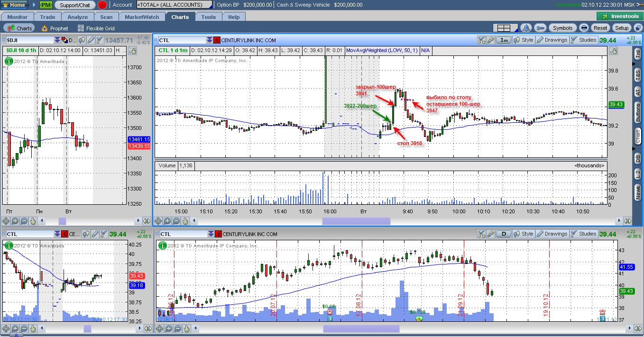The width and height of the screenshot is (644, 337).
Task: Click the Studies flask icon on $DJI chart
Action: [x=99, y=40]
